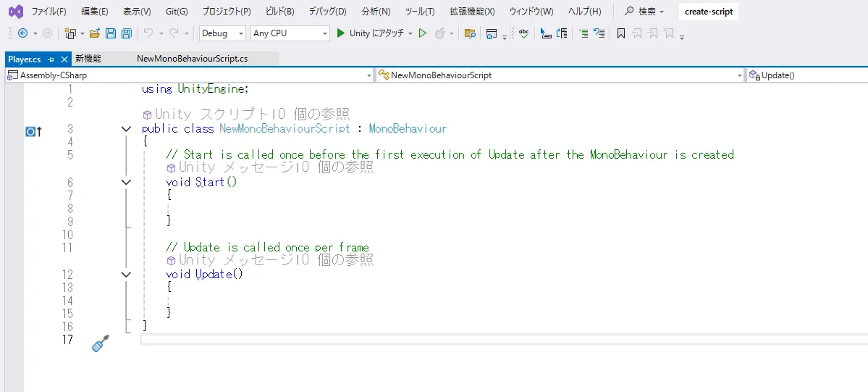The height and width of the screenshot is (392, 868).
Task: Open the Any CPU platform dropdown
Action: click(x=290, y=33)
